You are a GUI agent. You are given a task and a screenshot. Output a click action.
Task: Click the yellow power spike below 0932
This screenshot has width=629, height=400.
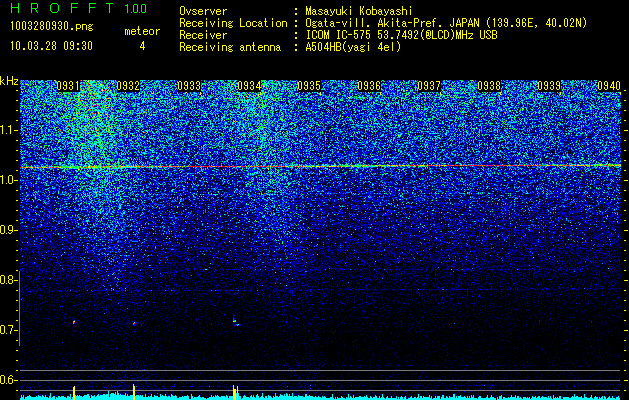click(x=134, y=392)
